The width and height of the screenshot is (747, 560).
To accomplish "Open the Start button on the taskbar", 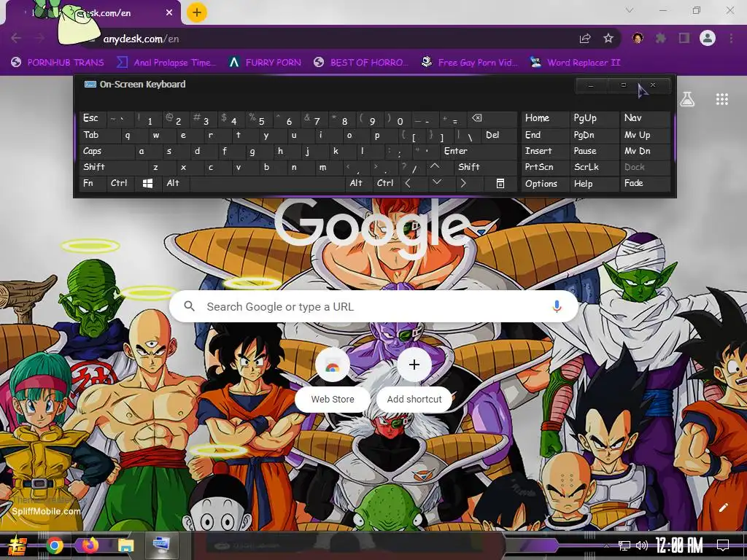I will (18, 545).
